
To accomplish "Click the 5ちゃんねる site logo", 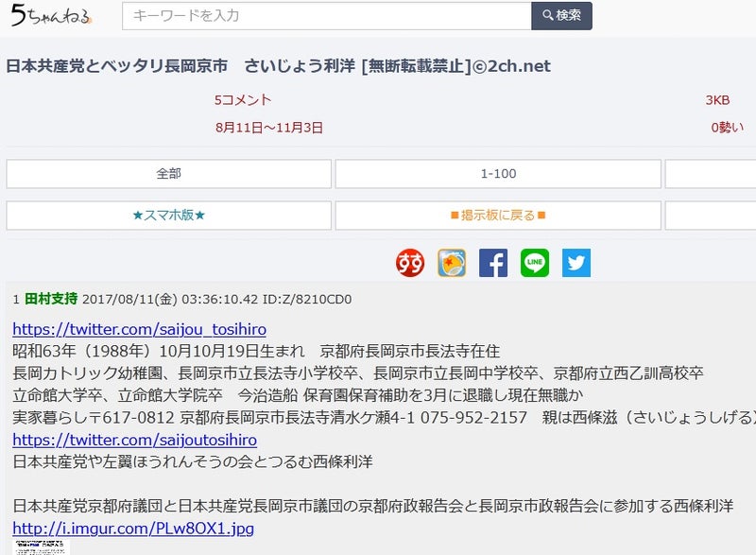I will (x=52, y=16).
